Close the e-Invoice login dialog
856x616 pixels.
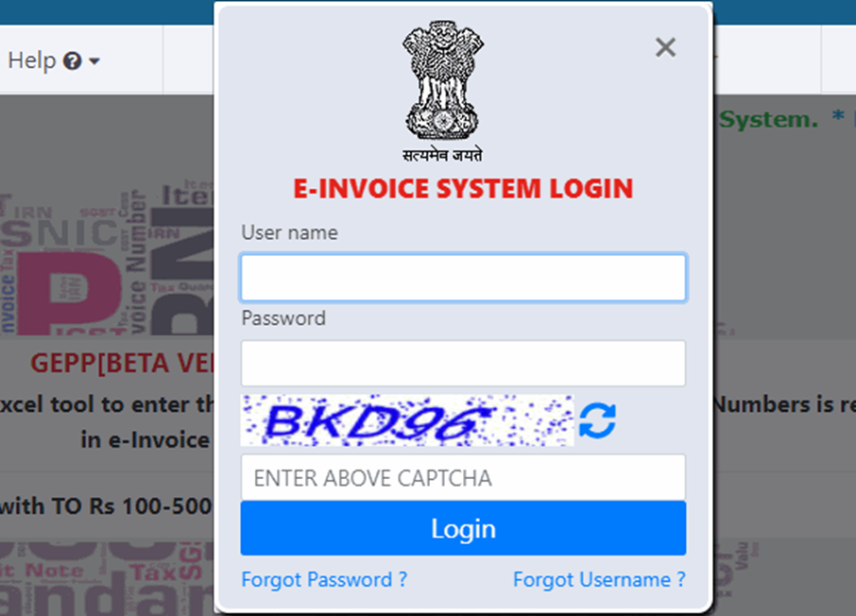(x=665, y=47)
